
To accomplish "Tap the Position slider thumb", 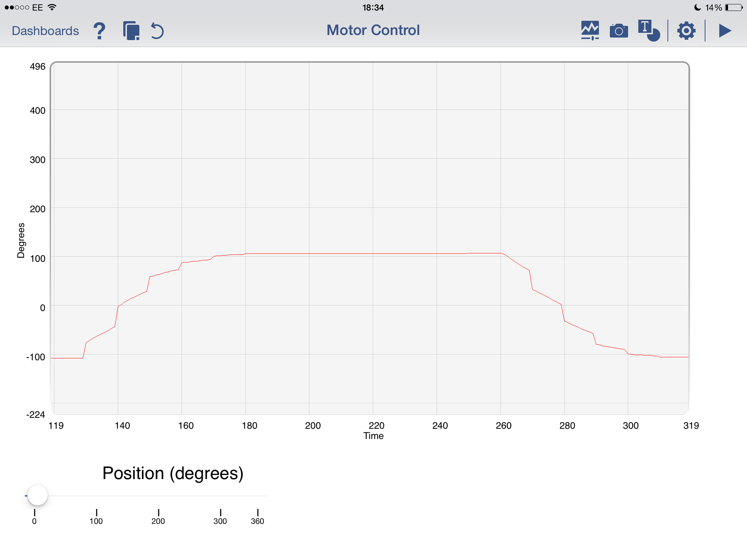I will (38, 495).
